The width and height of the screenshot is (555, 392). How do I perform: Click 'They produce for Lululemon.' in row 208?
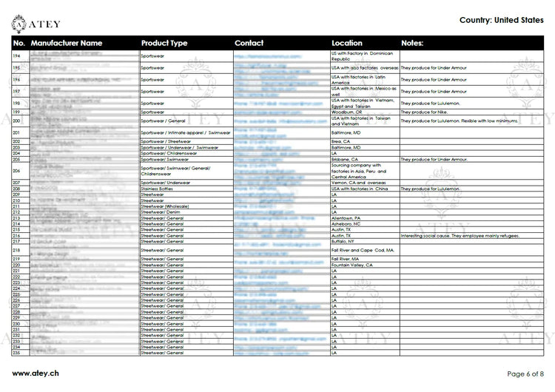430,189
